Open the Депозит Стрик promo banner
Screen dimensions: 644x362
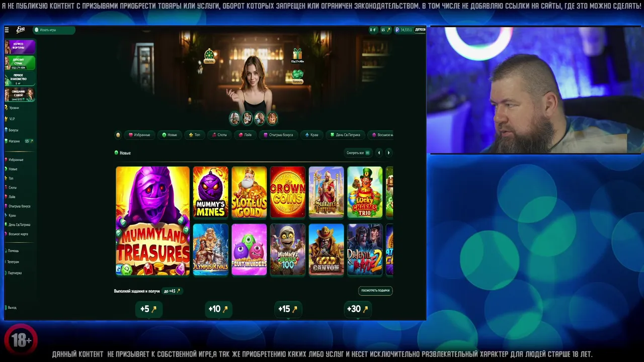point(20,62)
